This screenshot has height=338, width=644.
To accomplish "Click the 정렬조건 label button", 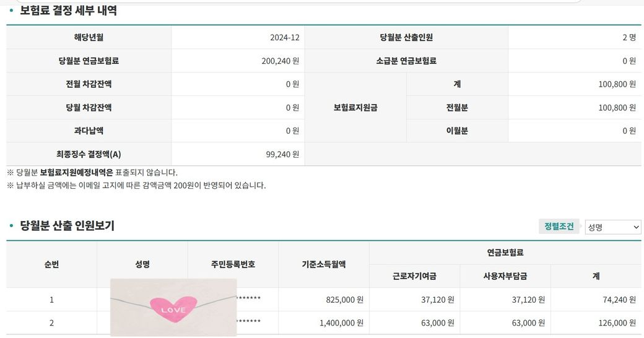I will coord(559,227).
